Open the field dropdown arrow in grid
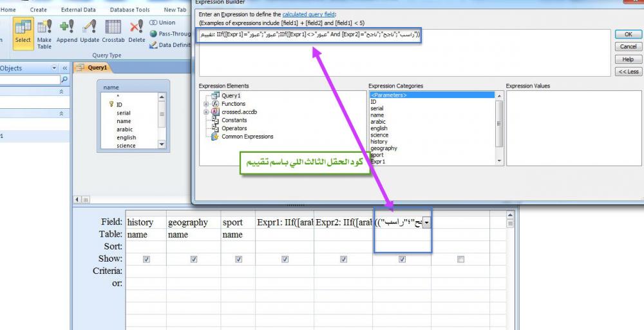This screenshot has width=644, height=330. click(x=426, y=222)
